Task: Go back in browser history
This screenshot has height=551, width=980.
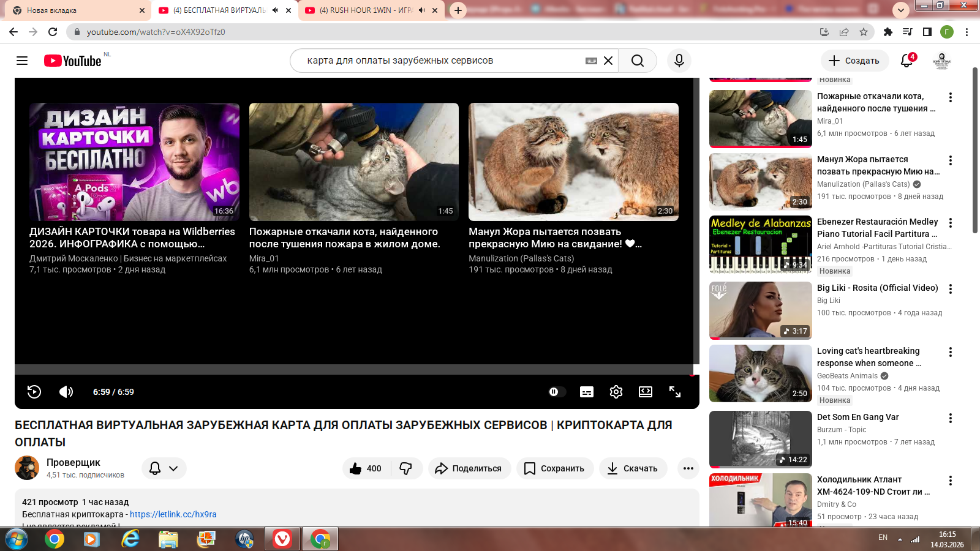Action: (13, 32)
